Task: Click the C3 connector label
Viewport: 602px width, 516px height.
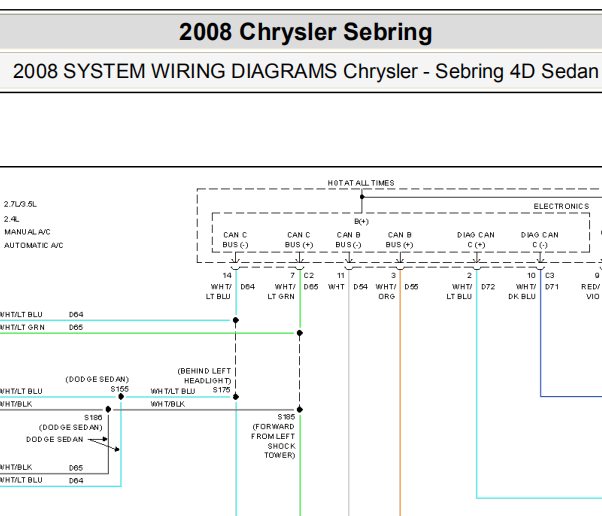Action: [x=550, y=275]
